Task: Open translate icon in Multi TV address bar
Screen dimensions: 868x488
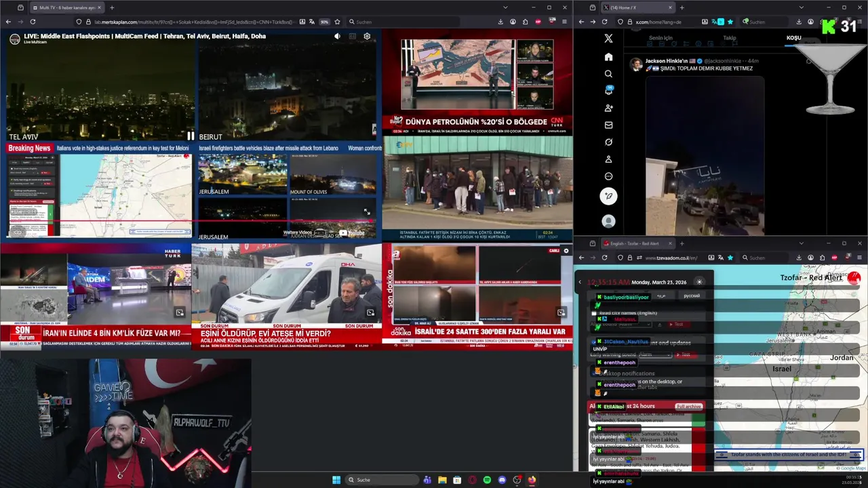Action: 312,22
